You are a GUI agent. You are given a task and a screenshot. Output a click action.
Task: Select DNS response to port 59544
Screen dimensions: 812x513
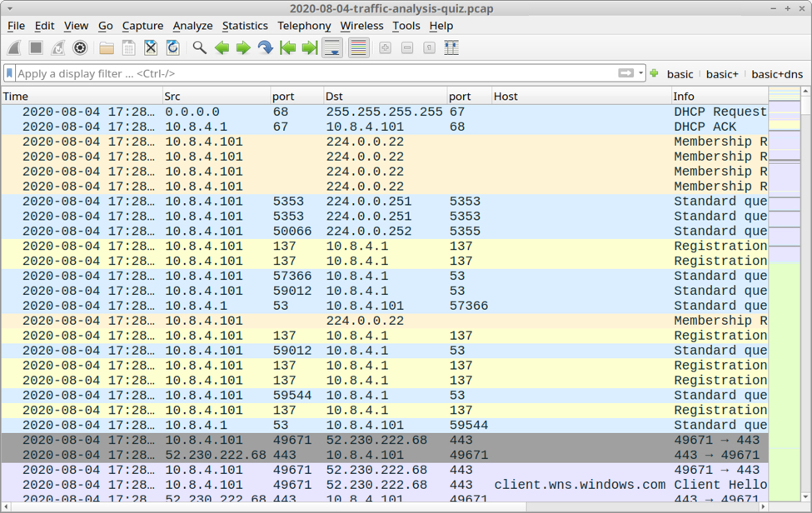tap(384, 426)
